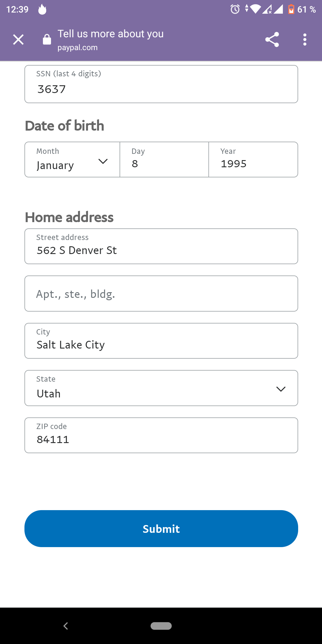The height and width of the screenshot is (644, 322).
Task: Tap the battery icon in status bar
Action: click(x=291, y=9)
